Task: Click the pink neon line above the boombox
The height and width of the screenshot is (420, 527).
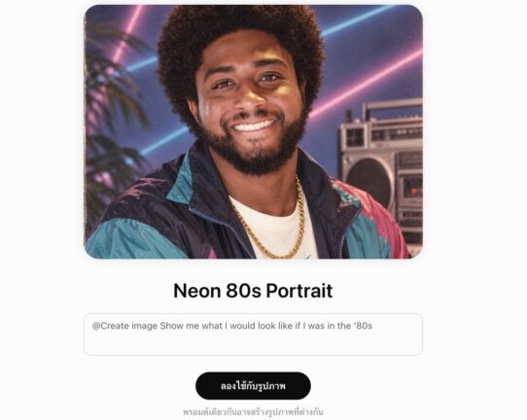Action: 367,83
